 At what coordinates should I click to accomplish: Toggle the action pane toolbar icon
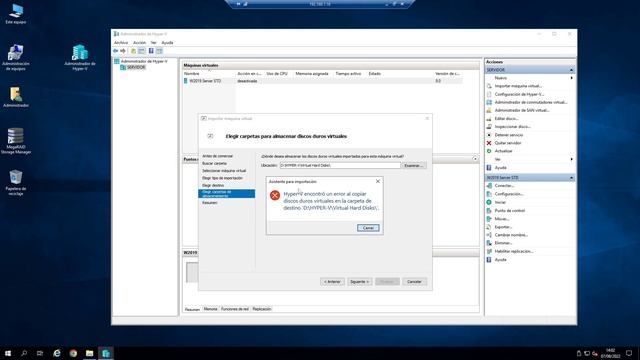159,51
